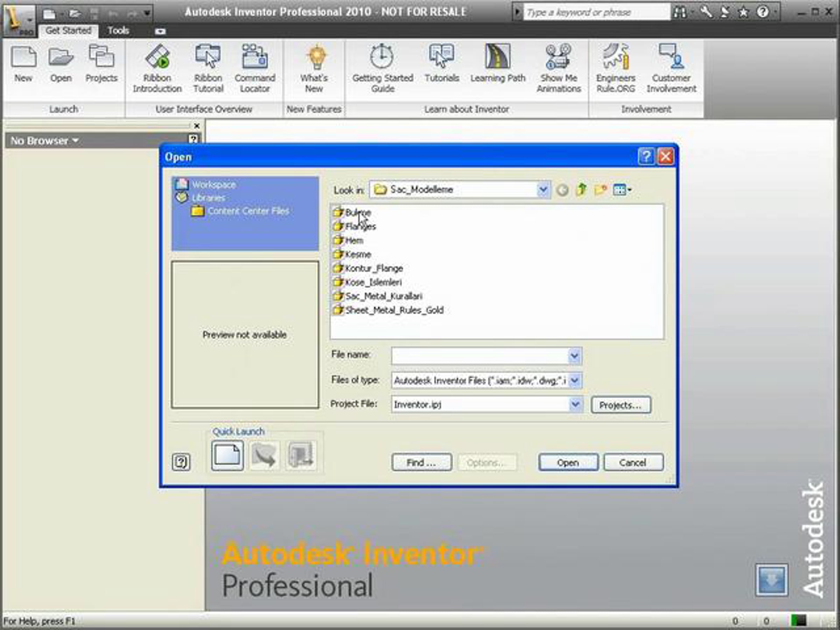Open the No Browser dropdown

click(44, 141)
